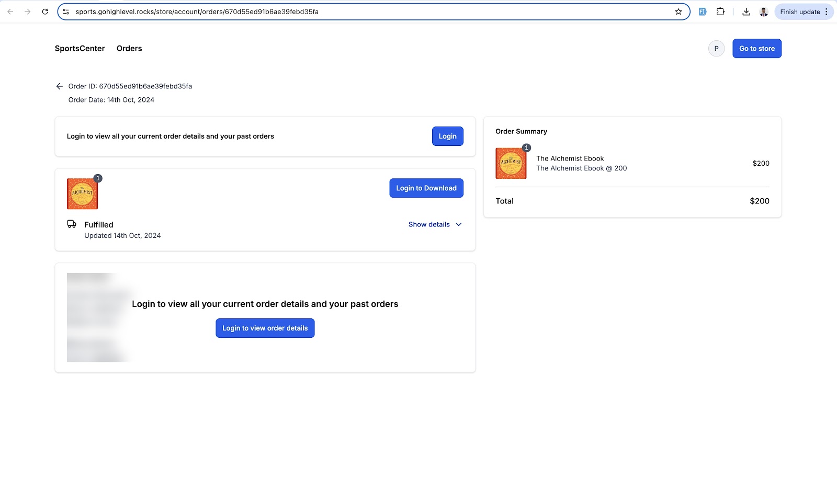Open the Alchemist thumbnail in fulfillment card

pos(82,194)
